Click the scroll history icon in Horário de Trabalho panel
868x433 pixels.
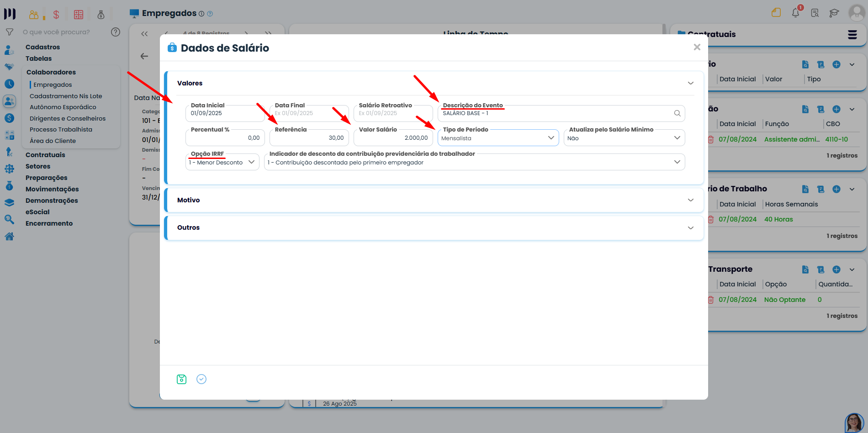click(x=821, y=189)
